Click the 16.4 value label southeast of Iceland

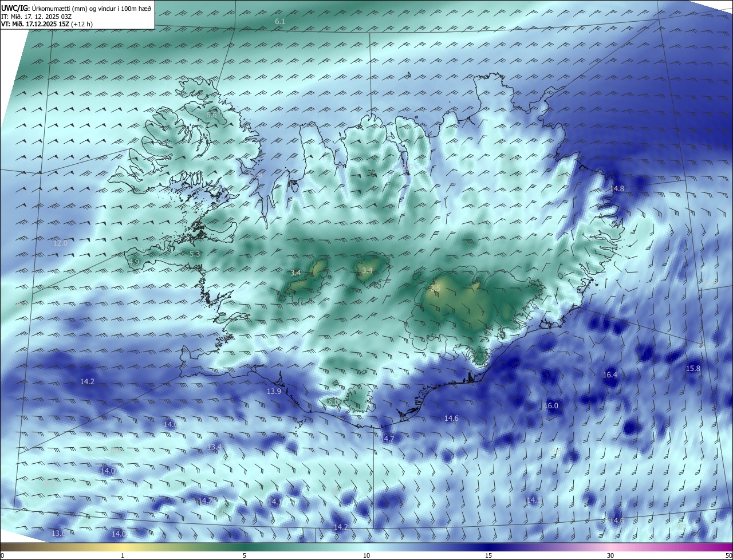point(610,374)
